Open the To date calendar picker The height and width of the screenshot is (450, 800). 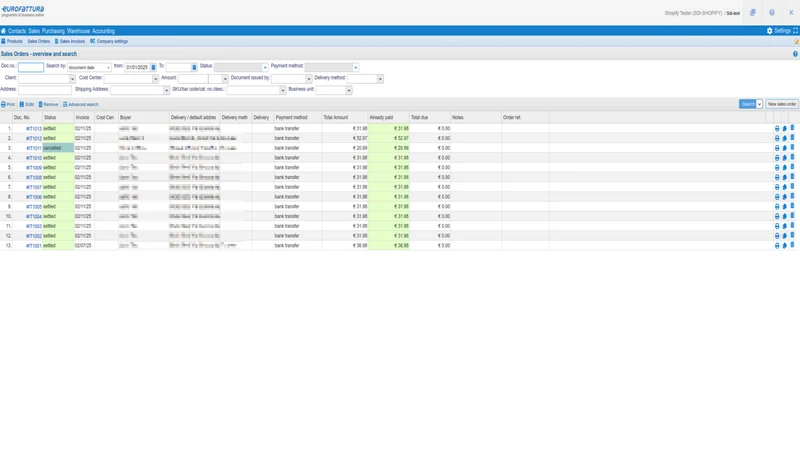click(x=194, y=67)
